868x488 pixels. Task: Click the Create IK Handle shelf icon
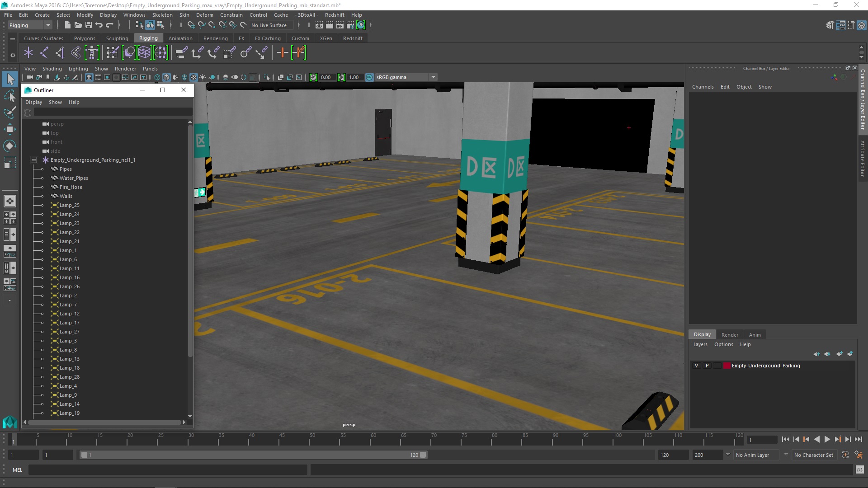click(60, 53)
